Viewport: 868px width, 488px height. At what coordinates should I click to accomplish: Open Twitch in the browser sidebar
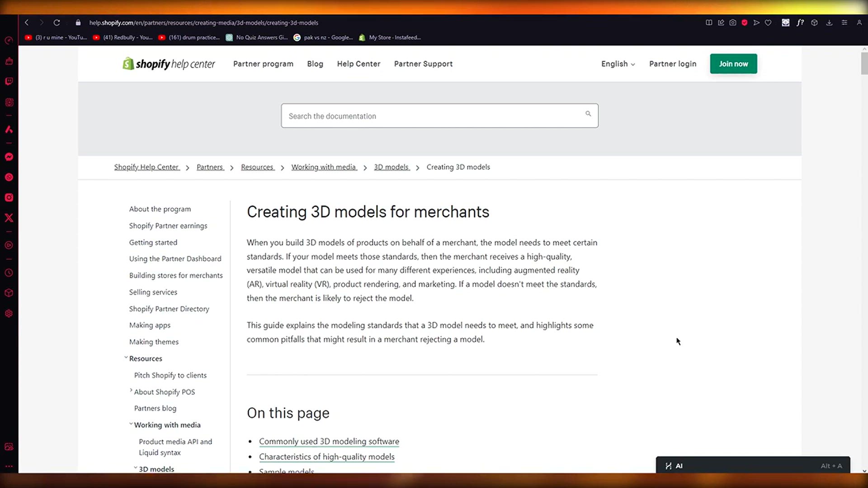tap(9, 81)
